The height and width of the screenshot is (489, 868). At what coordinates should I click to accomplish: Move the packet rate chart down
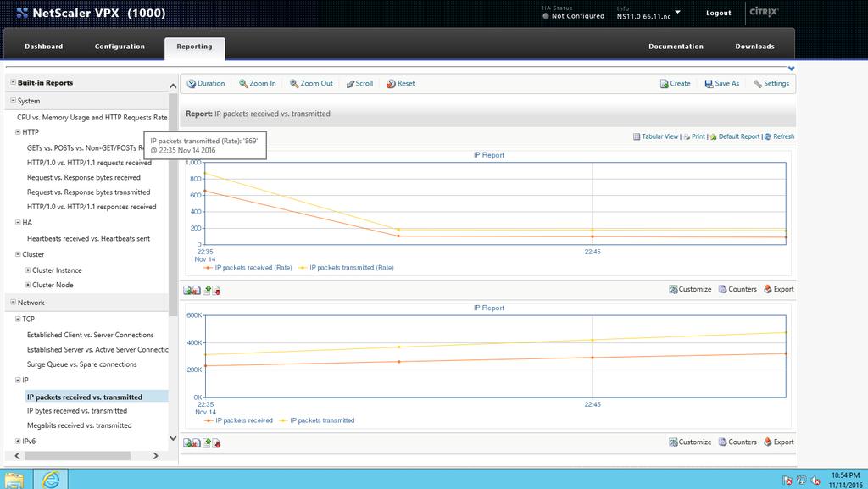coord(216,291)
